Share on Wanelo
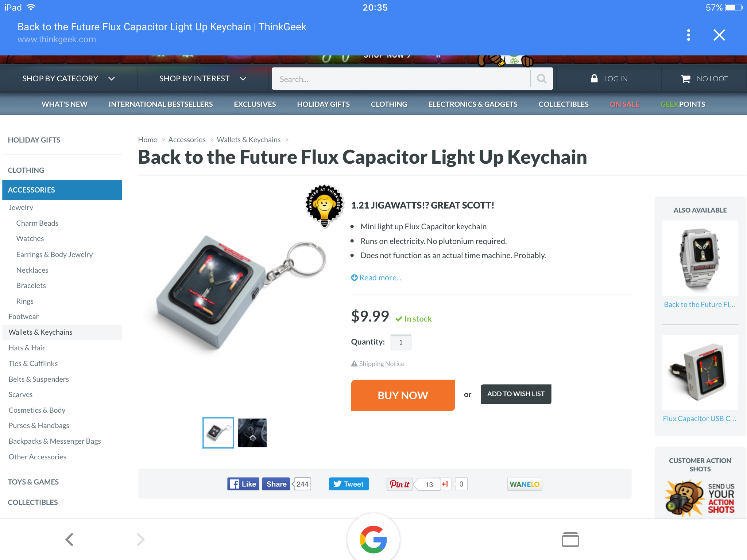 [x=524, y=484]
